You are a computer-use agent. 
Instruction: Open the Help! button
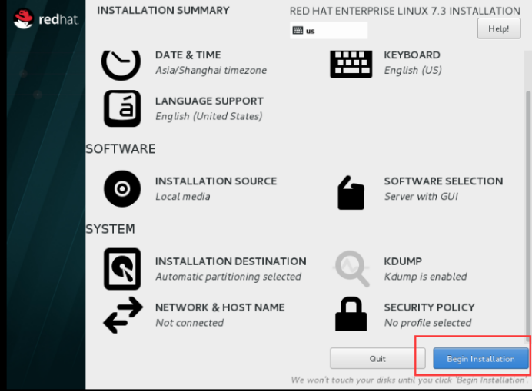pyautogui.click(x=499, y=28)
